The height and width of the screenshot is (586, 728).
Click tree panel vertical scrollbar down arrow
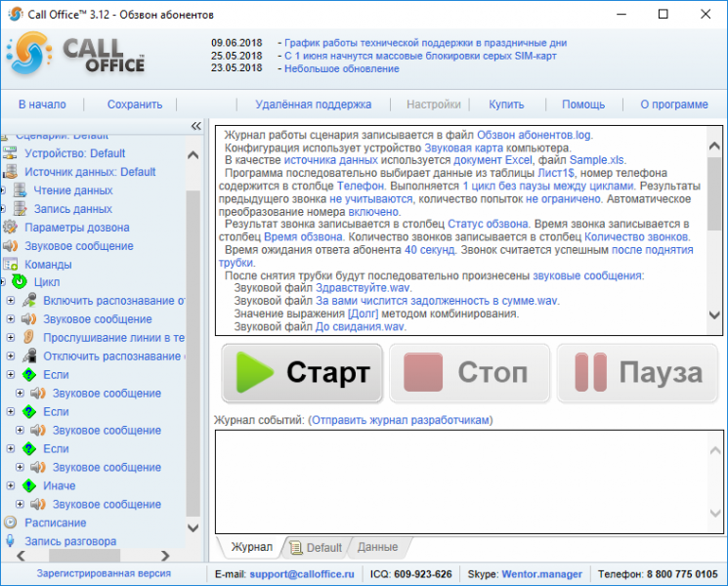[193, 528]
